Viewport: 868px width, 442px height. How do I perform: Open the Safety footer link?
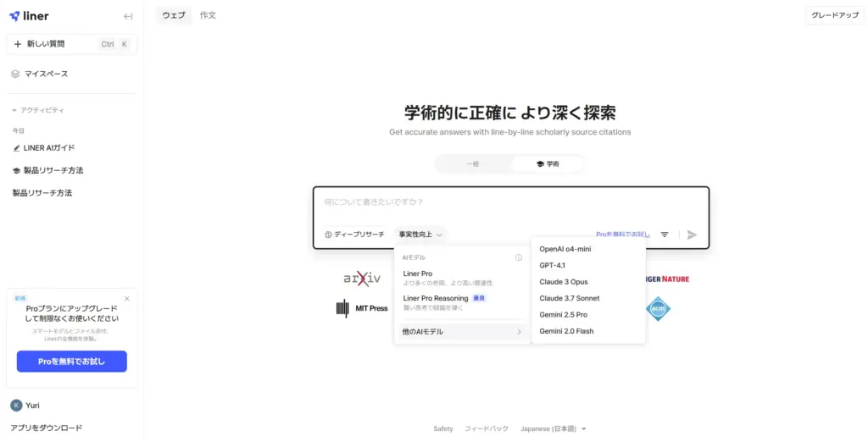point(442,428)
